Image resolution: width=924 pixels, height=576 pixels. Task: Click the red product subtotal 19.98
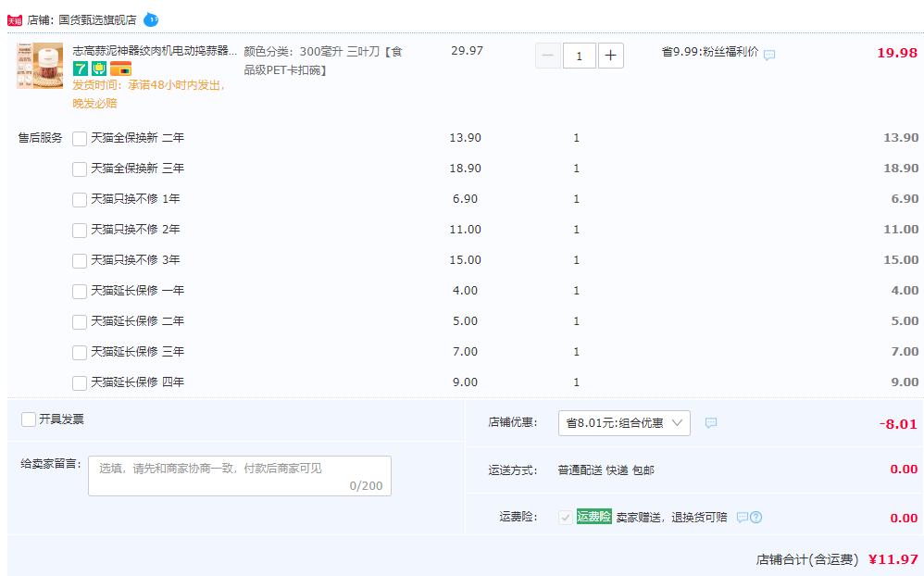[x=897, y=53]
